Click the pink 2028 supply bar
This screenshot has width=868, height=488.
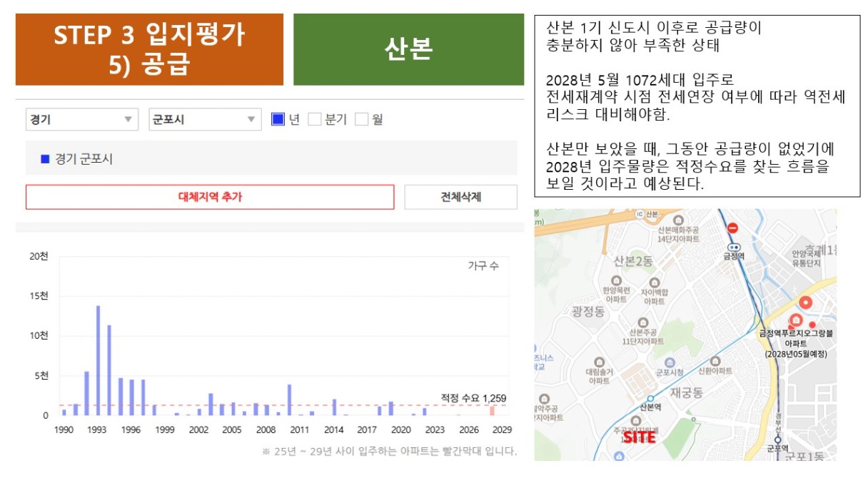pyautogui.click(x=492, y=410)
